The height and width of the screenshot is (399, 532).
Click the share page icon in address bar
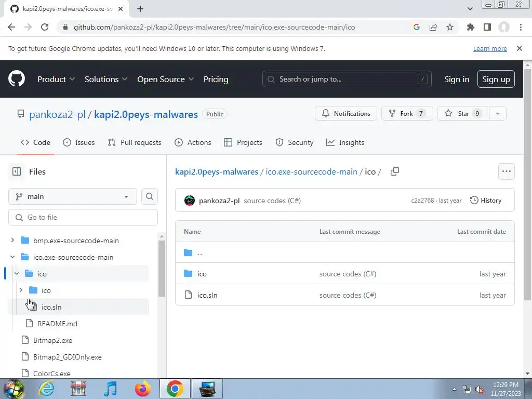[433, 27]
